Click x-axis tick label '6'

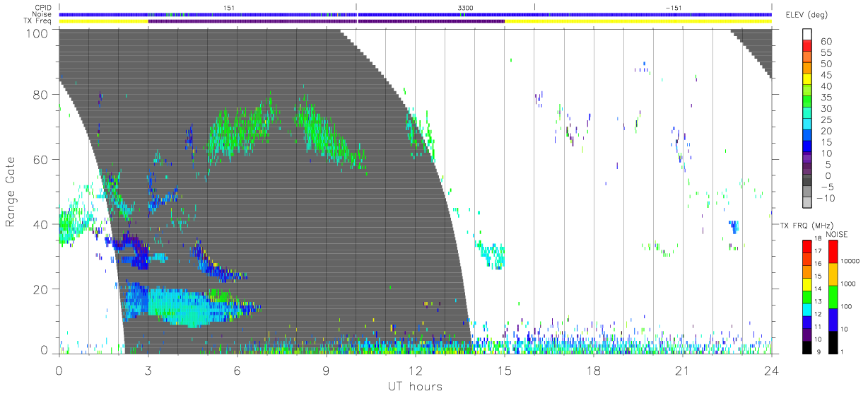(x=237, y=370)
